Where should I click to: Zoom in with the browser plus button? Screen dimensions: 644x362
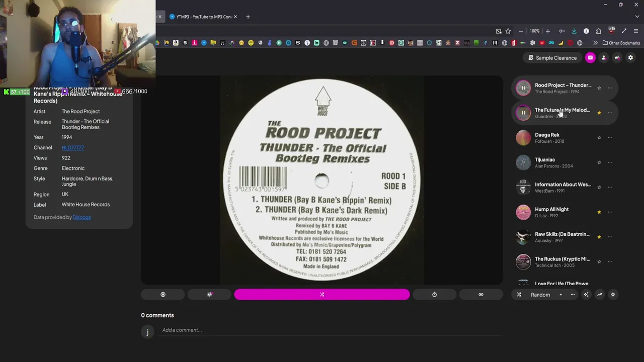point(548,31)
